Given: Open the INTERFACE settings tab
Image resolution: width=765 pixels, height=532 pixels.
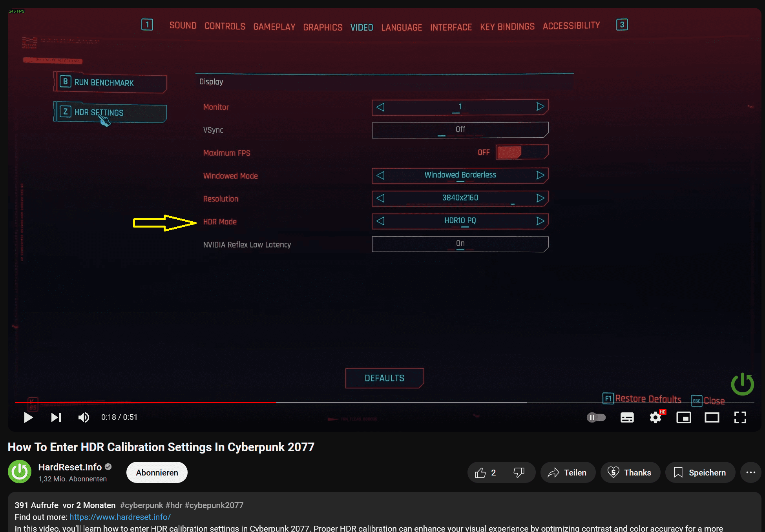Looking at the screenshot, I should tap(451, 27).
